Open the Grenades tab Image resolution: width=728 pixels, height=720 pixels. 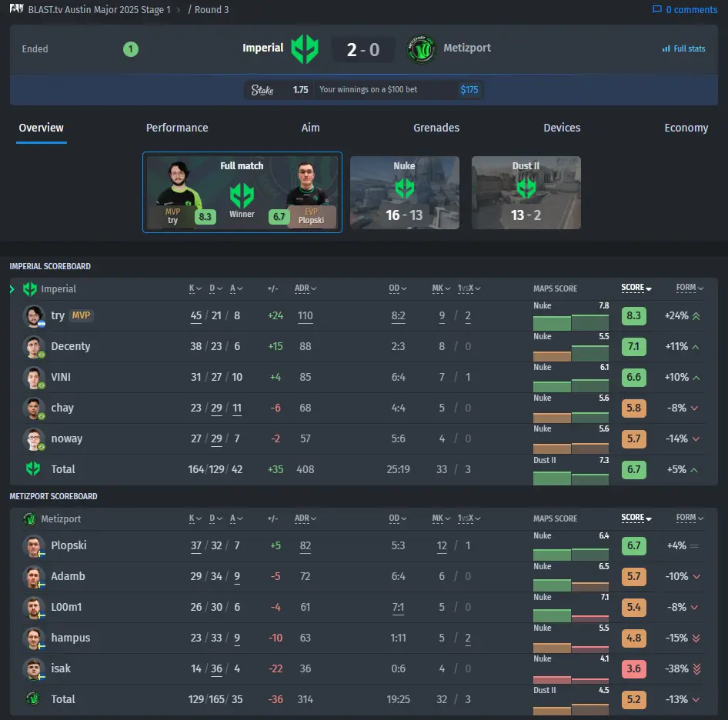(x=436, y=128)
